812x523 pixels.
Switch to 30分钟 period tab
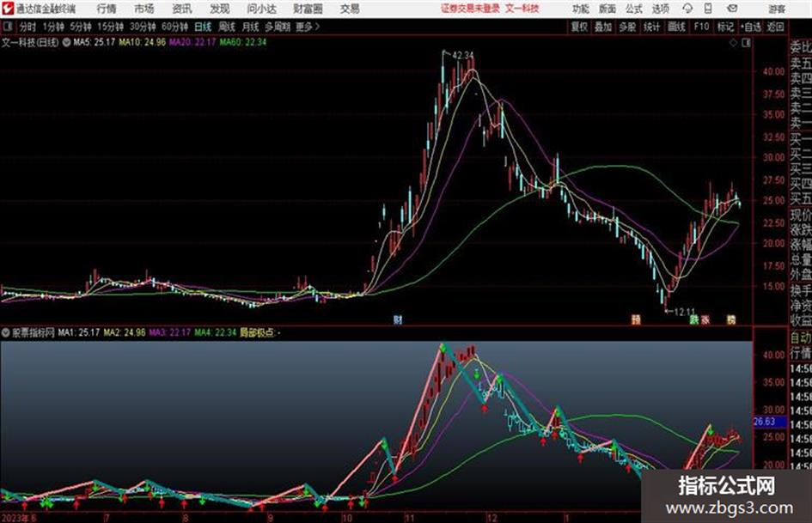(143, 27)
